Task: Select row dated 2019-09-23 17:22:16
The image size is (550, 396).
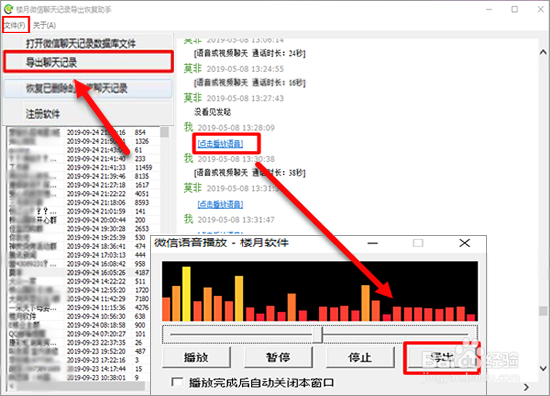Action: coord(79,360)
